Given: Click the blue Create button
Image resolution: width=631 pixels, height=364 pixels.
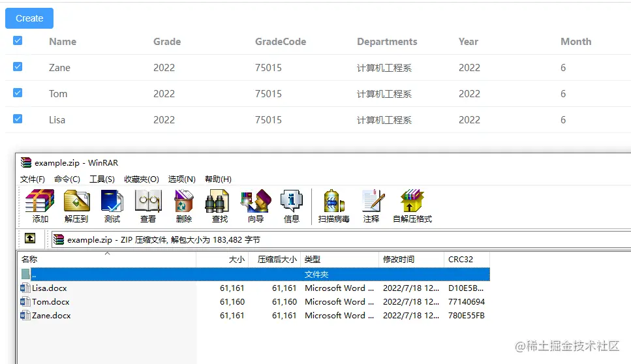Looking at the screenshot, I should click(x=29, y=18).
